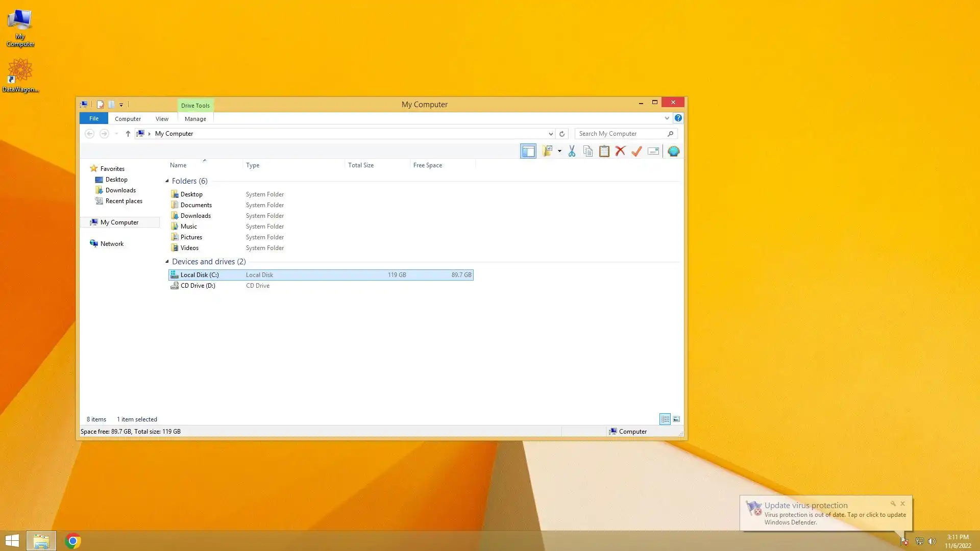Toggle the navigation pane button
Viewport: 980px width, 551px height.
[528, 151]
